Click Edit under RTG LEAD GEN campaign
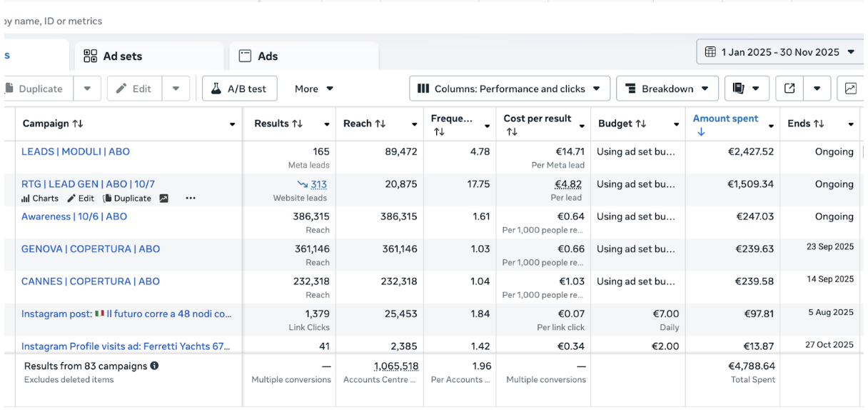 click(81, 199)
